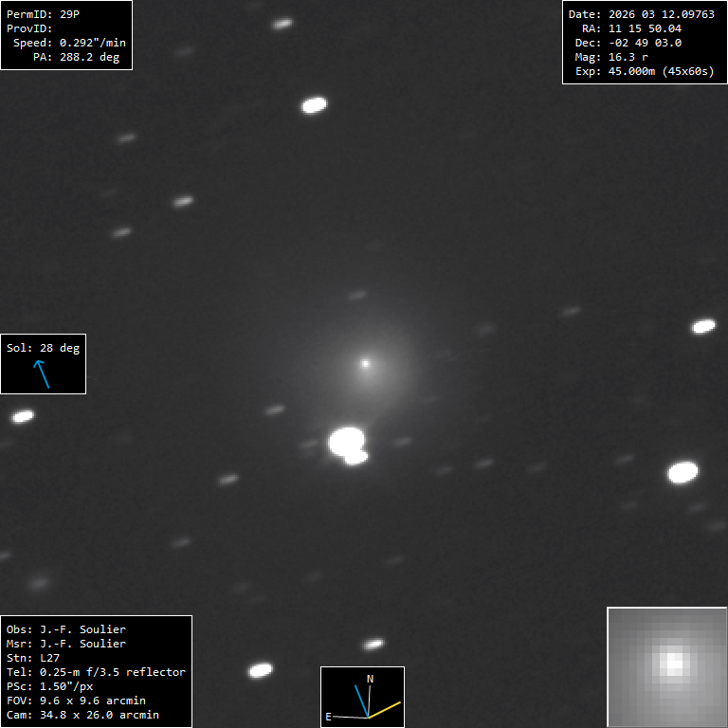The width and height of the screenshot is (728, 728).
Task: Click the bright double star below the comet
Action: [348, 444]
